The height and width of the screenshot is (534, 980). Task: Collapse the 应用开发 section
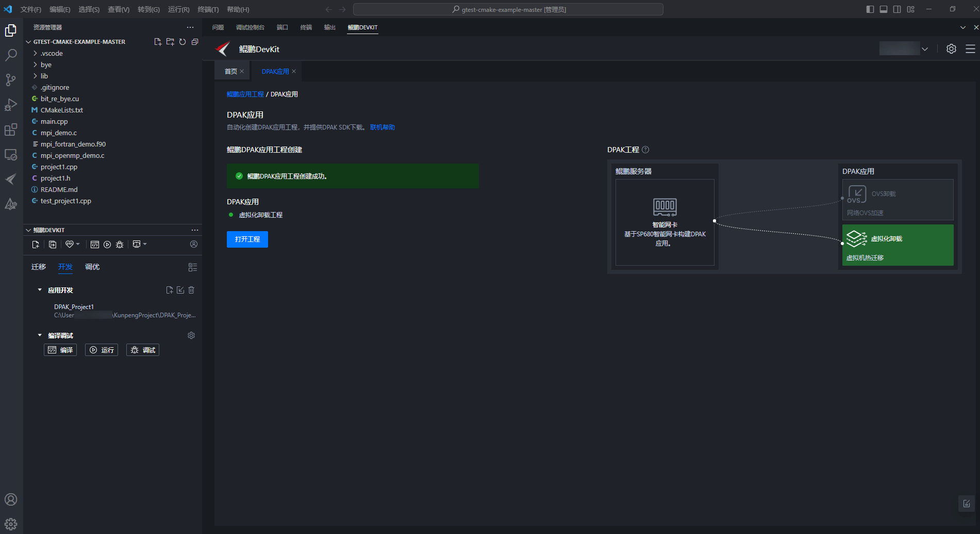click(x=40, y=290)
